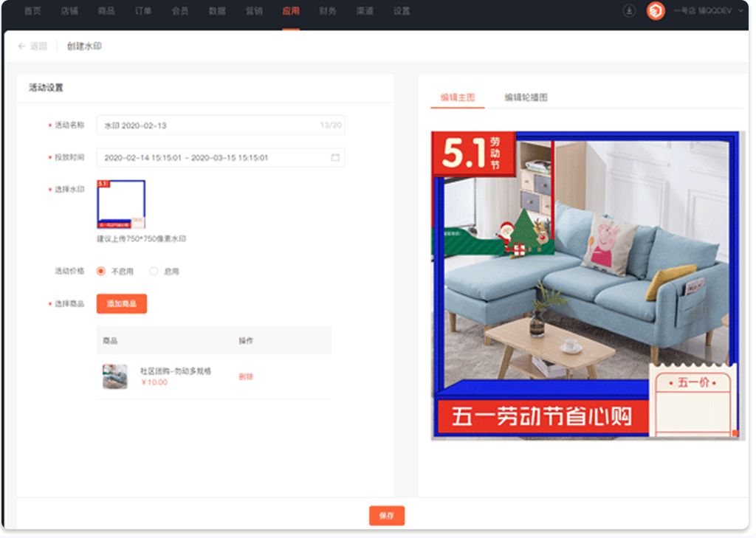The width and height of the screenshot is (756, 538).
Task: Go to the 设置 menu item
Action: 402,11
